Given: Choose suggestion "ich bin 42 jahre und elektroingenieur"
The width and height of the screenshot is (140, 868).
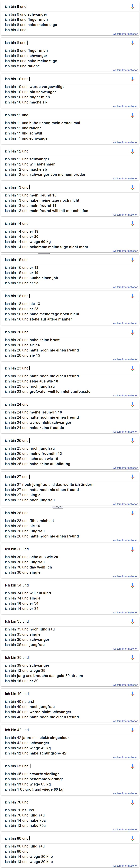Looking at the screenshot, I should click(37, 738).
